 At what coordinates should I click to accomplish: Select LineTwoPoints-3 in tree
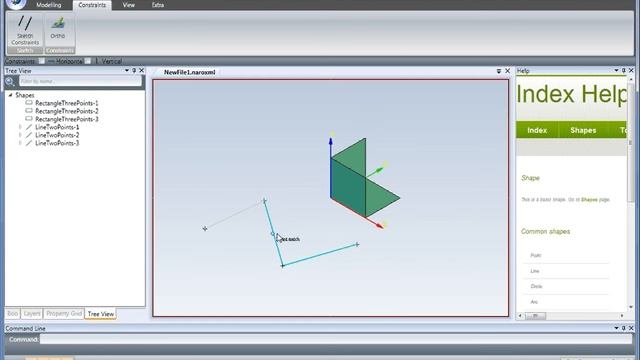coord(57,143)
